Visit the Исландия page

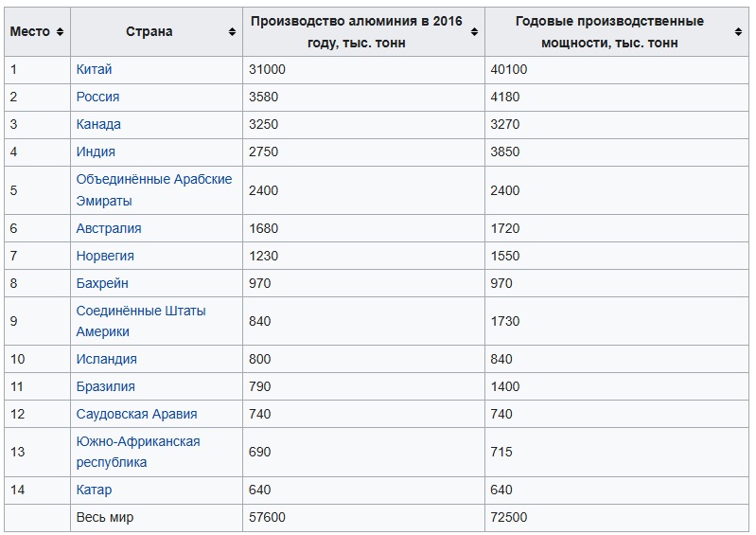coord(107,360)
